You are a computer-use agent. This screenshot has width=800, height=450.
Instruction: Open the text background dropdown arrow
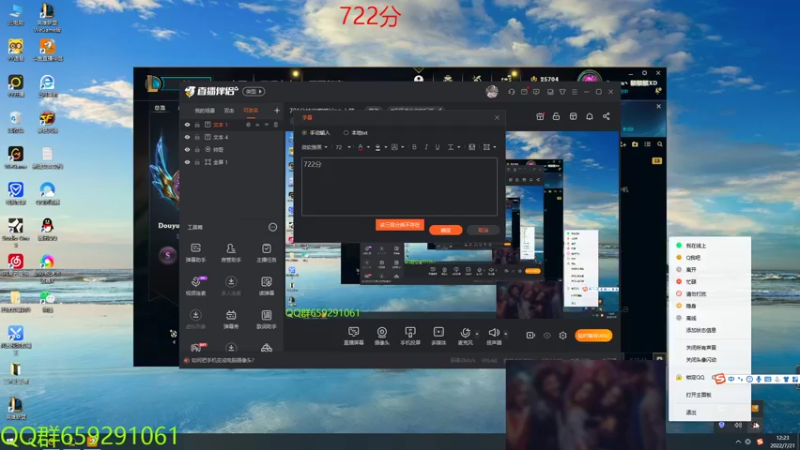coord(403,147)
